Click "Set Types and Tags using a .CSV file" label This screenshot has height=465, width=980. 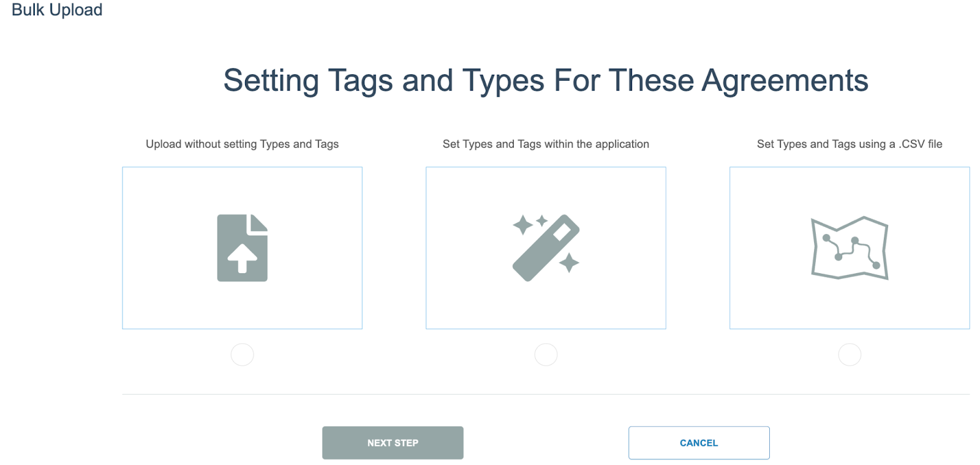850,144
